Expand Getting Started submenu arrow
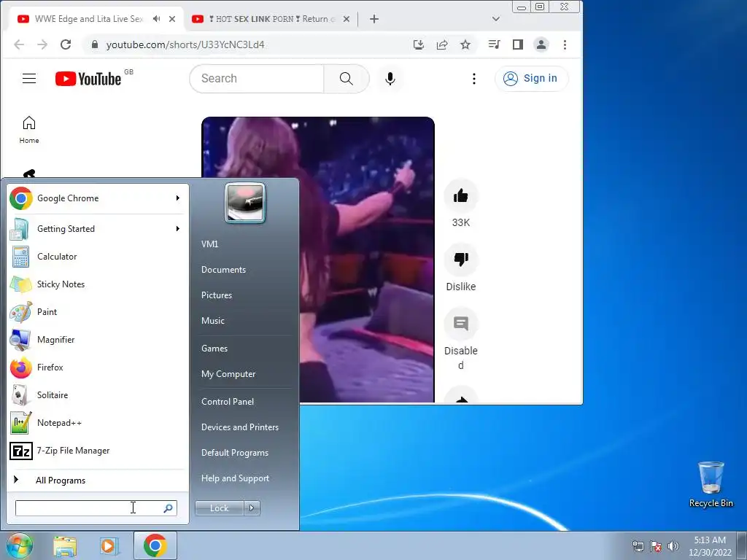747x560 pixels. (x=178, y=229)
